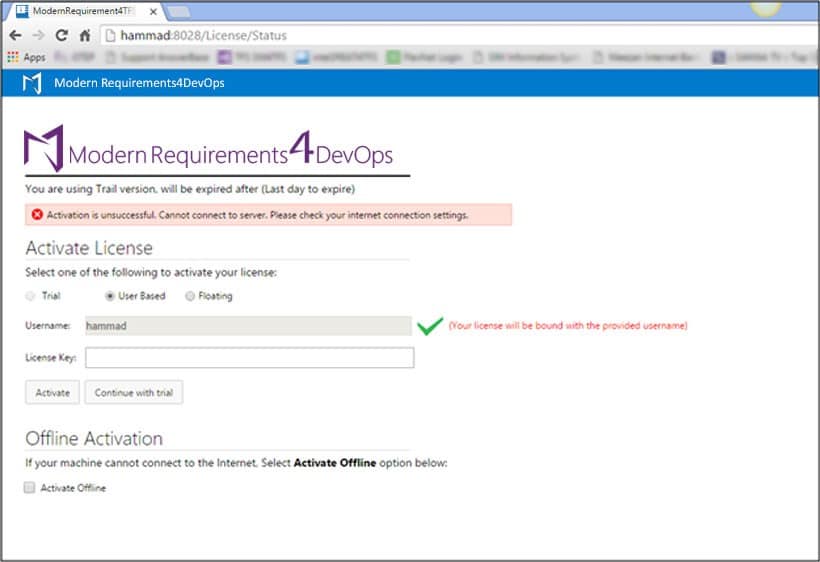The width and height of the screenshot is (820, 562).
Task: Click the large purple Modern Requirements4DevOps logo
Action: (208, 150)
